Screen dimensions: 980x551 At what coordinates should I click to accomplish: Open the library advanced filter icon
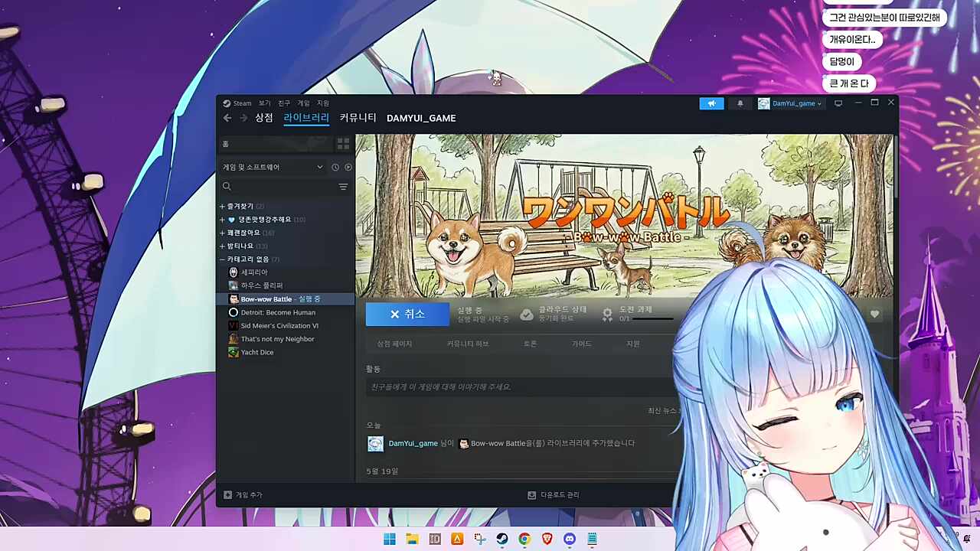tap(343, 187)
